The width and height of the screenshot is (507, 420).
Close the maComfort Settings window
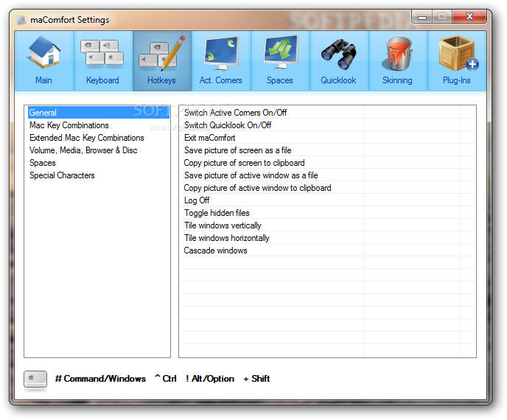[469, 16]
